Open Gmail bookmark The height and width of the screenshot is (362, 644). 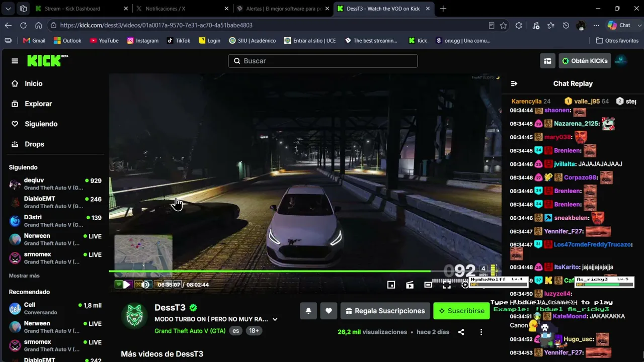(x=34, y=41)
